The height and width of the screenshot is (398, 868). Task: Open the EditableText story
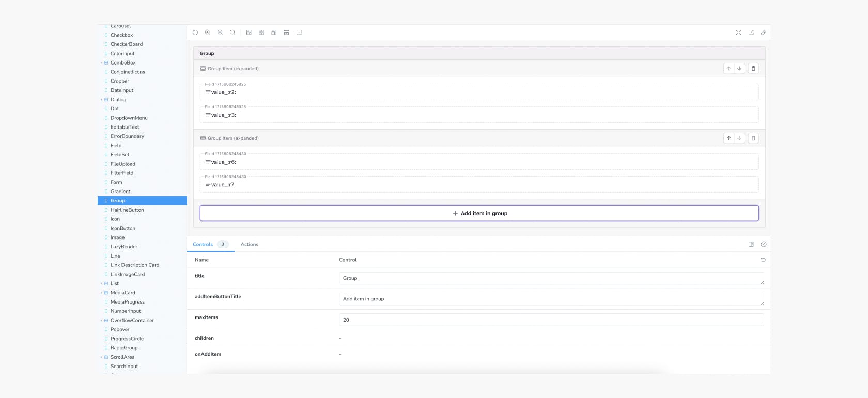[x=125, y=127]
